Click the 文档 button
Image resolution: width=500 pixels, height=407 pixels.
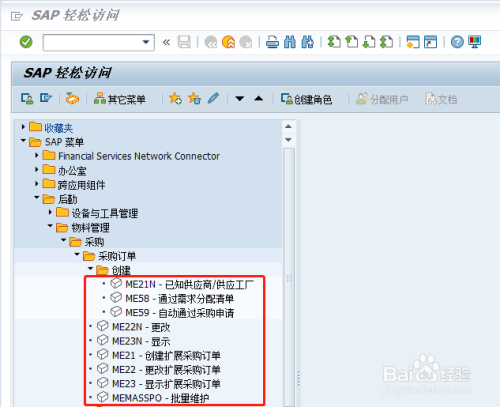click(x=441, y=99)
